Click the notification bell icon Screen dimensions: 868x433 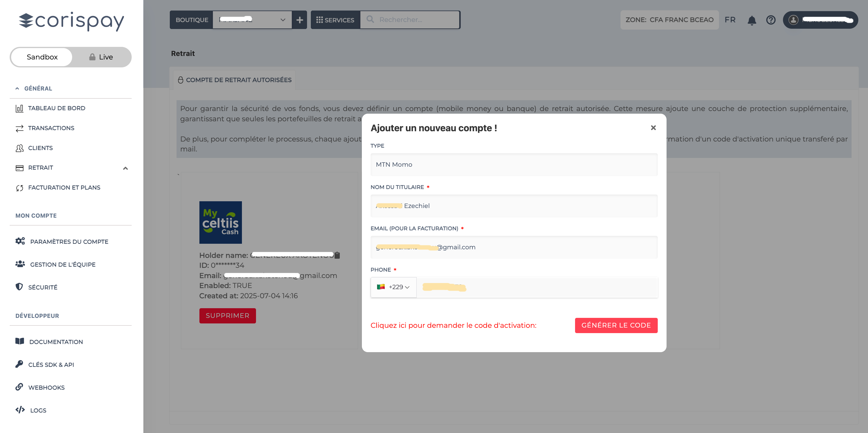(751, 20)
